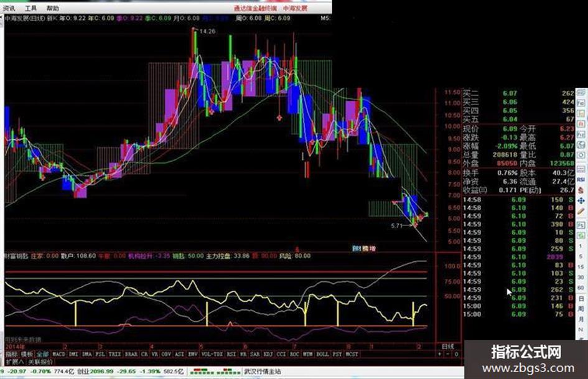This screenshot has height=379, width=588.
Task: Click the 5.71 low price label
Action: (396, 226)
